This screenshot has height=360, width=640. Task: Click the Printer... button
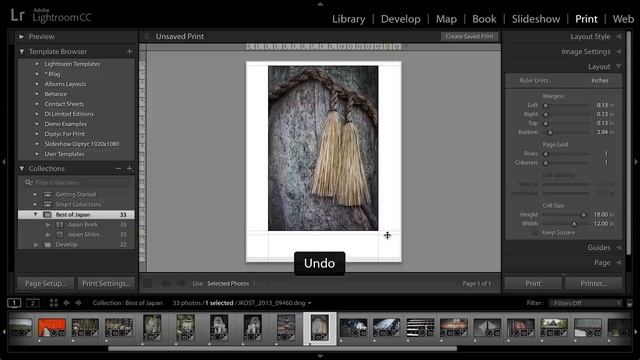(593, 283)
